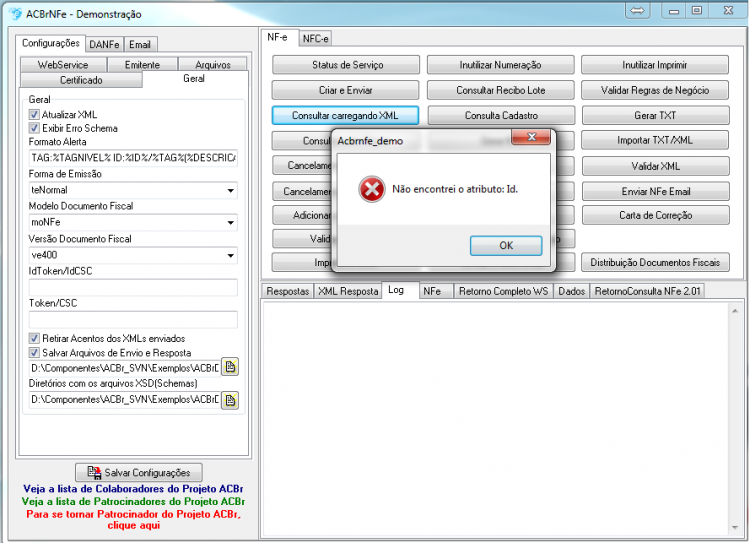Click the ACBrNFe app icon in title bar
Image resolution: width=750 pixels, height=543 pixels.
tap(16, 13)
